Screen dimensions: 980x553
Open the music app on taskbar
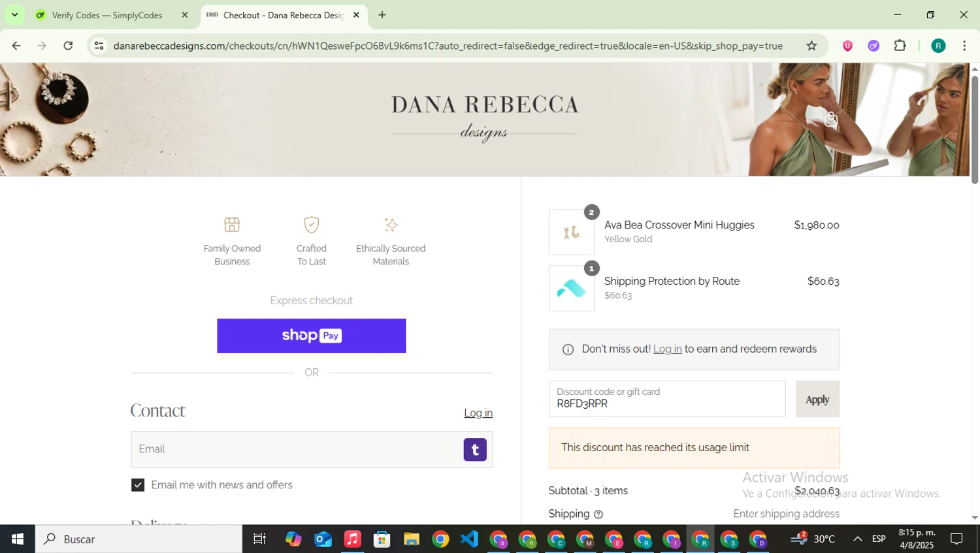pos(352,539)
